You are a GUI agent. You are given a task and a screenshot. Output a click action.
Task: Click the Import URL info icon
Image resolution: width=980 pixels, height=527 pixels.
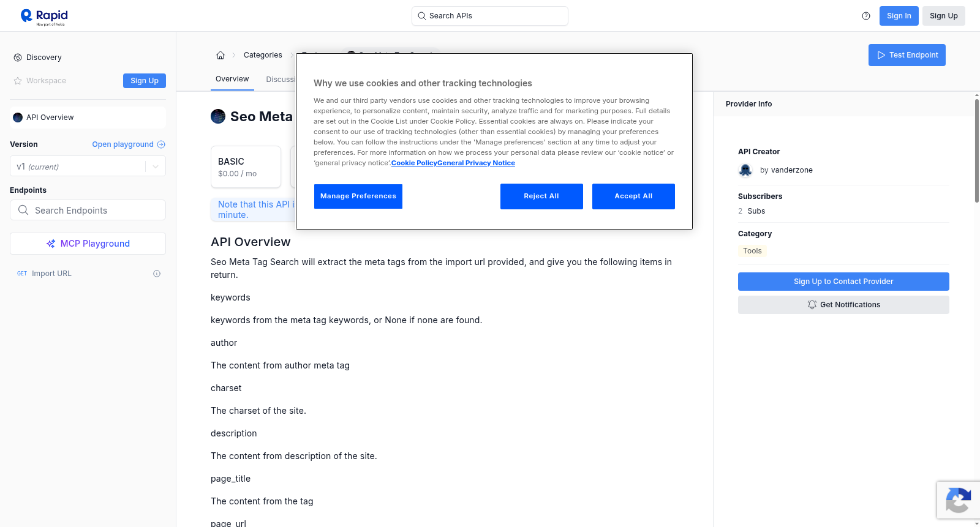tap(157, 274)
